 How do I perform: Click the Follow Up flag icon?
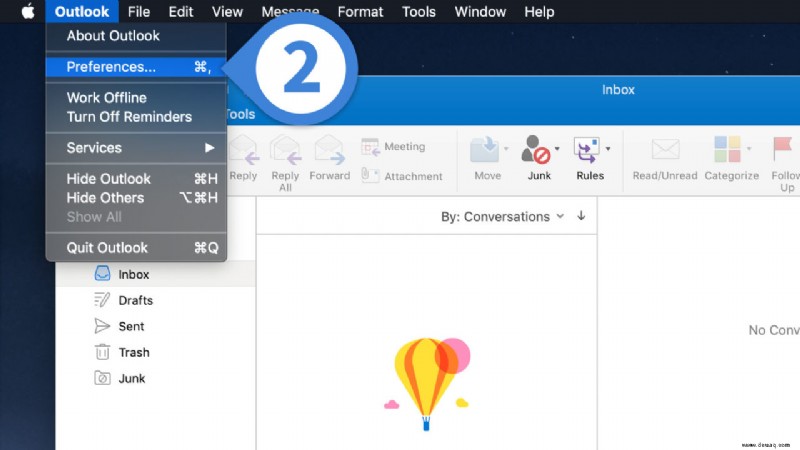(782, 149)
